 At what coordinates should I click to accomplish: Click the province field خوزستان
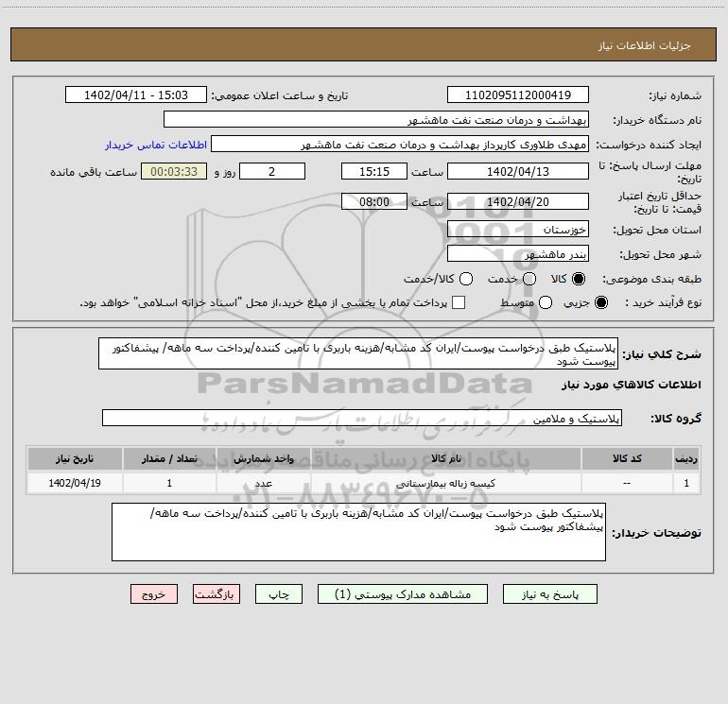coord(518,229)
